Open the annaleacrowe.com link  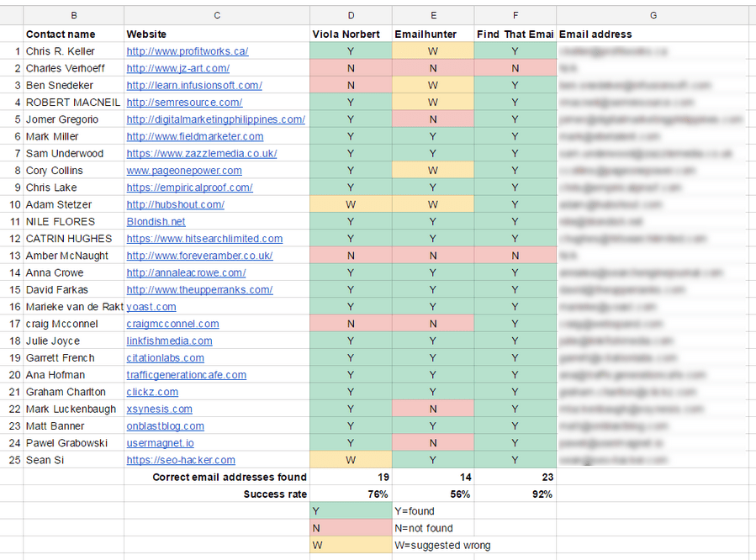[186, 272]
